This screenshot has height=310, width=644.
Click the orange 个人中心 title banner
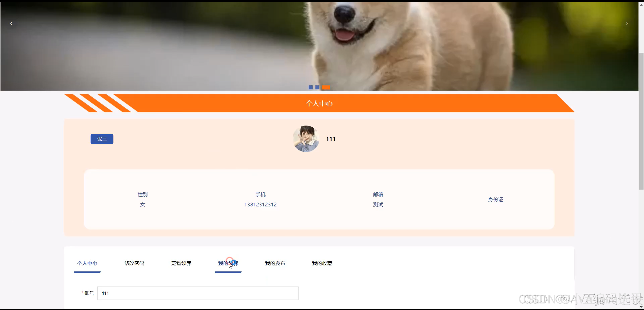tap(319, 103)
